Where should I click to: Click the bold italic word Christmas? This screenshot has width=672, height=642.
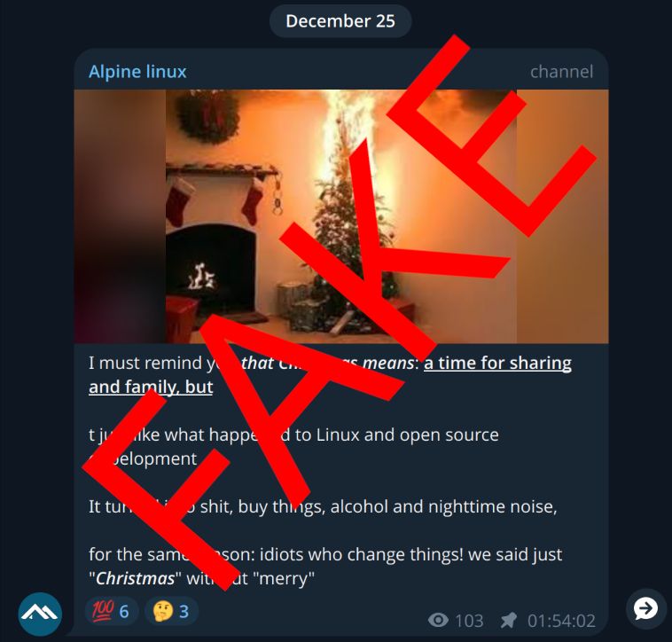(x=135, y=578)
